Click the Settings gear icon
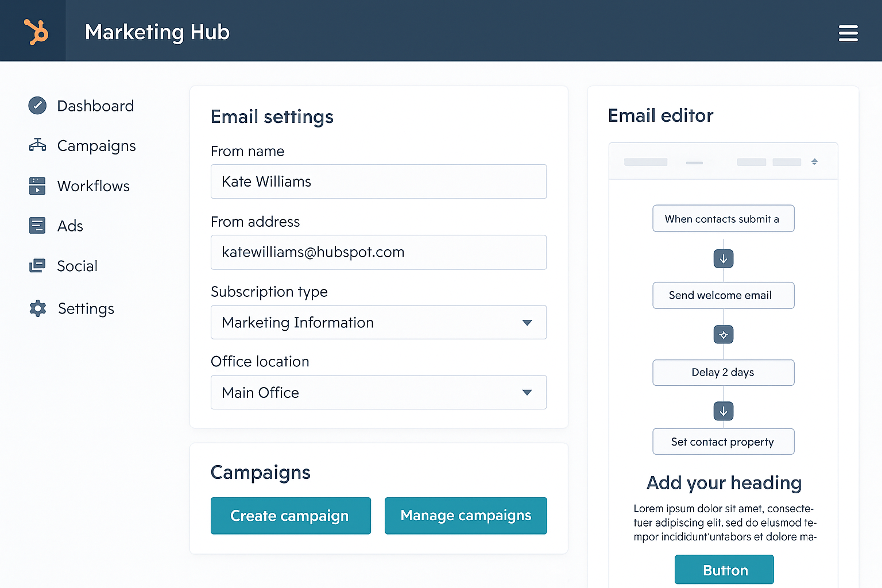 point(38,308)
